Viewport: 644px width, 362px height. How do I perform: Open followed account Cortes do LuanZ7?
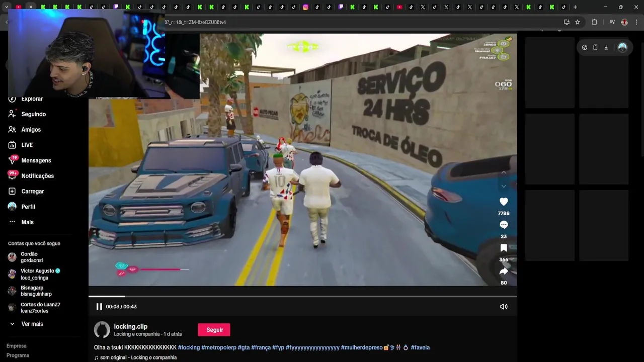34,307
